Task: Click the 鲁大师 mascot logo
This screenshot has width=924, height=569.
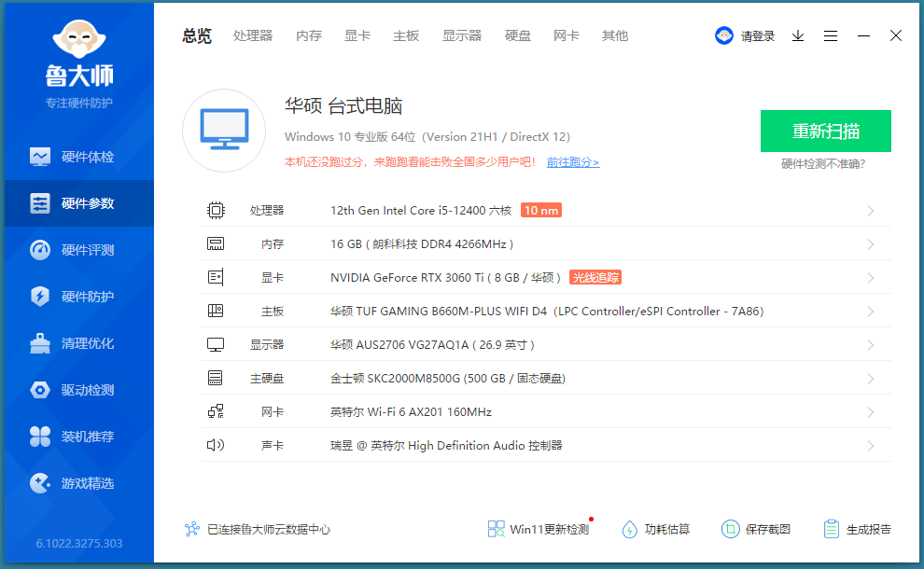Action: (x=79, y=39)
